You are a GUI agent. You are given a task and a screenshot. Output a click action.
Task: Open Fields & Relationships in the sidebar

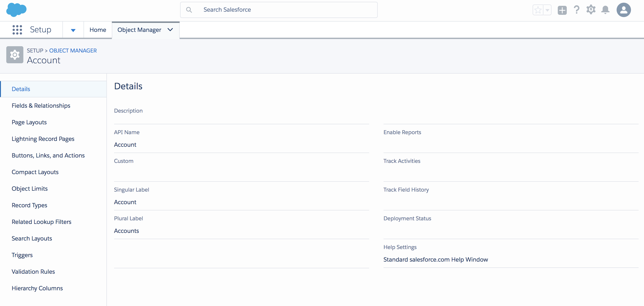[x=41, y=106]
